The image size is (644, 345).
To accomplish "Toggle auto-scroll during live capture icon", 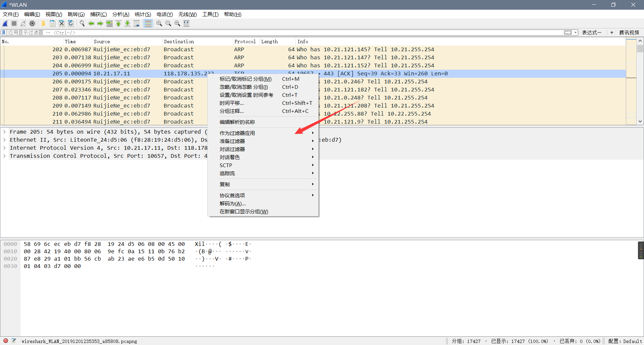I will [x=137, y=23].
